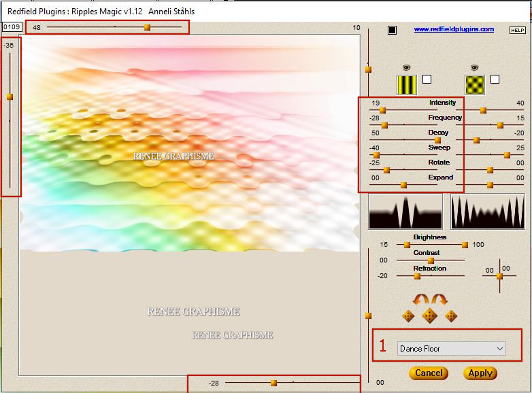The width and height of the screenshot is (532, 393).
Task: Click the top horizontal slider handle at 48
Action: click(147, 27)
